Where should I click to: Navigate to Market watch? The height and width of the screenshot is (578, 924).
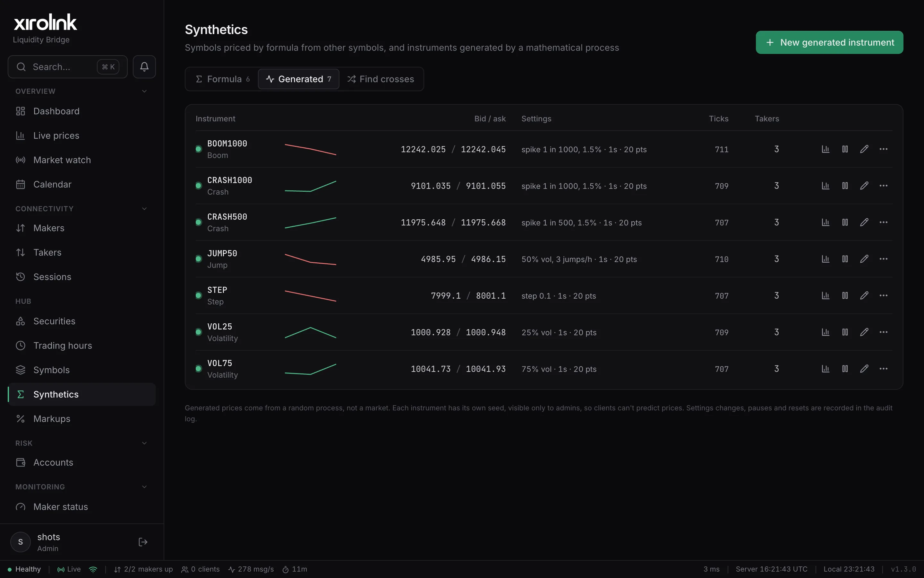coord(82,160)
